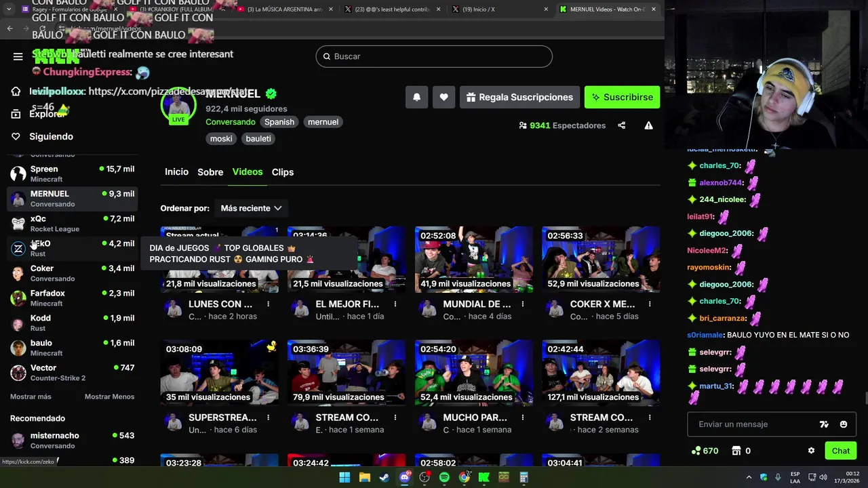Click Mostrar más in following list

(31, 396)
